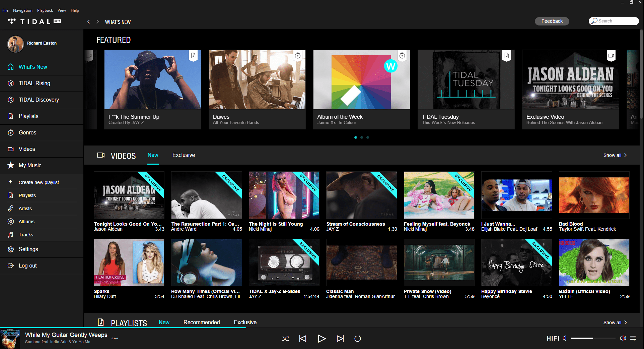Toggle HIFI audio quality
The image size is (644, 349).
point(553,338)
